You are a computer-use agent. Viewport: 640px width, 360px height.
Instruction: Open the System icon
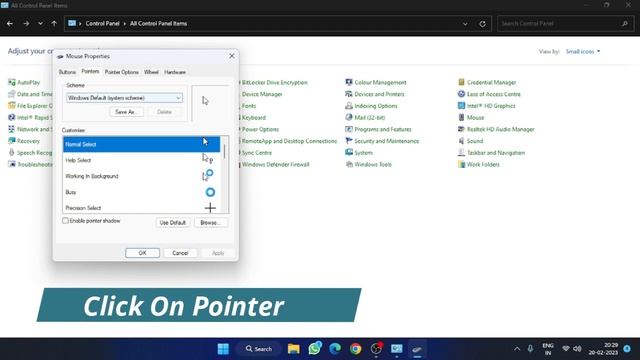tap(349, 153)
